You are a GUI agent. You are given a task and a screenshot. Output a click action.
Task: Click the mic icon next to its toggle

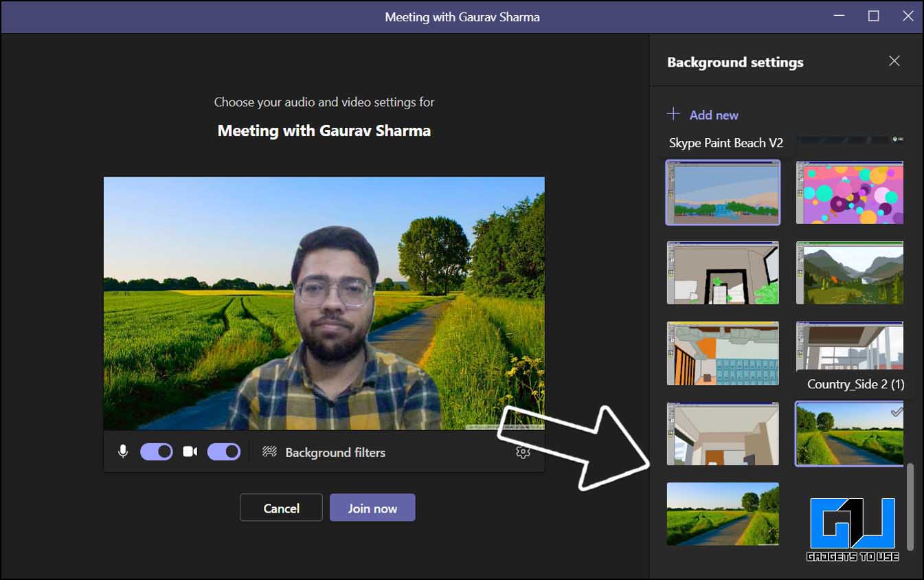coord(123,451)
